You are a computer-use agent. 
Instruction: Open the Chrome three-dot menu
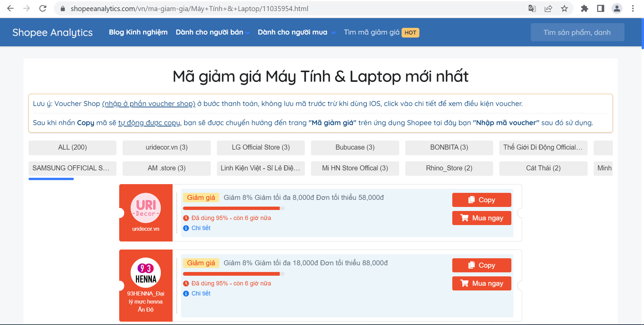click(633, 8)
